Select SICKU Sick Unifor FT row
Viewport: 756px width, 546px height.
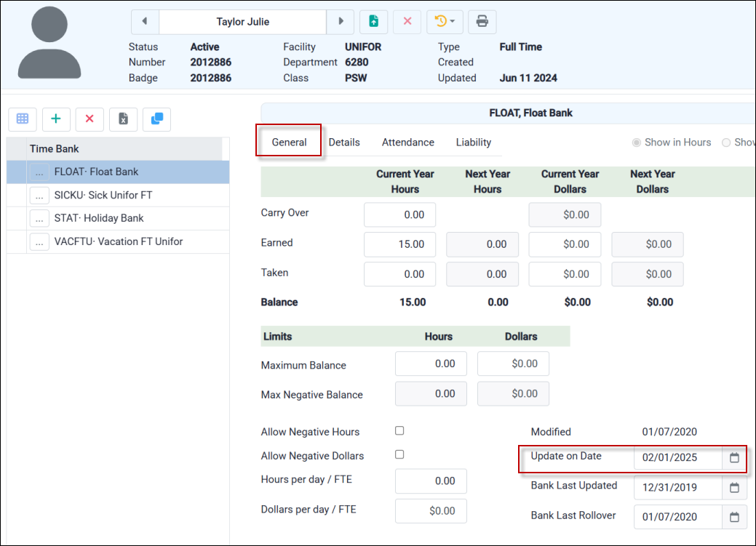(x=118, y=195)
